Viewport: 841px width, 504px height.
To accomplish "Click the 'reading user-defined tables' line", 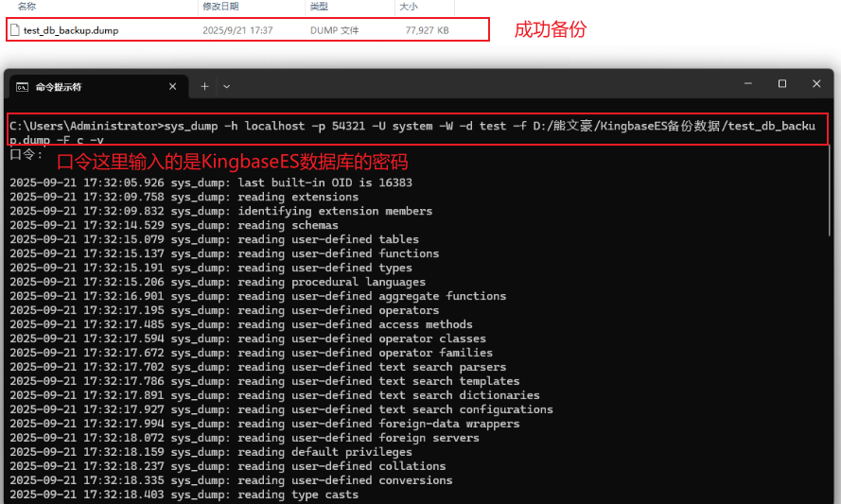I will click(x=214, y=239).
